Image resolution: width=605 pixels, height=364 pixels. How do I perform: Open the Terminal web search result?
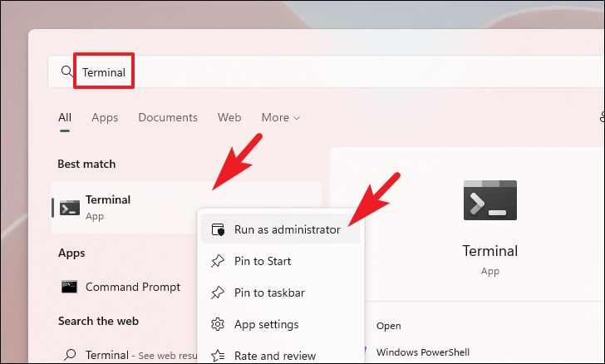pos(130,355)
